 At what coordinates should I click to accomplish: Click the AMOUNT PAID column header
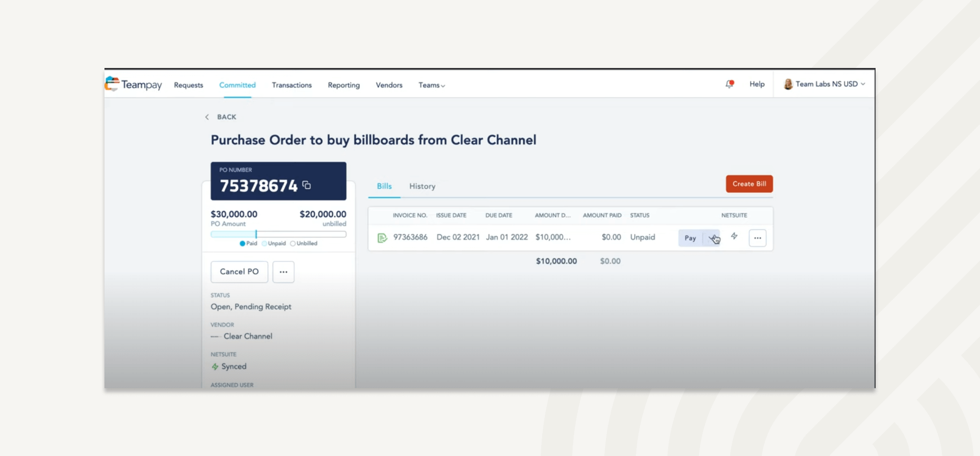[x=602, y=215]
